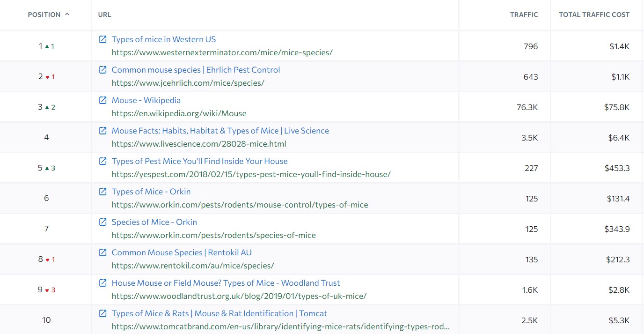Click the westernexterminator.com mice-species URL
The image size is (644, 334).
pos(222,52)
